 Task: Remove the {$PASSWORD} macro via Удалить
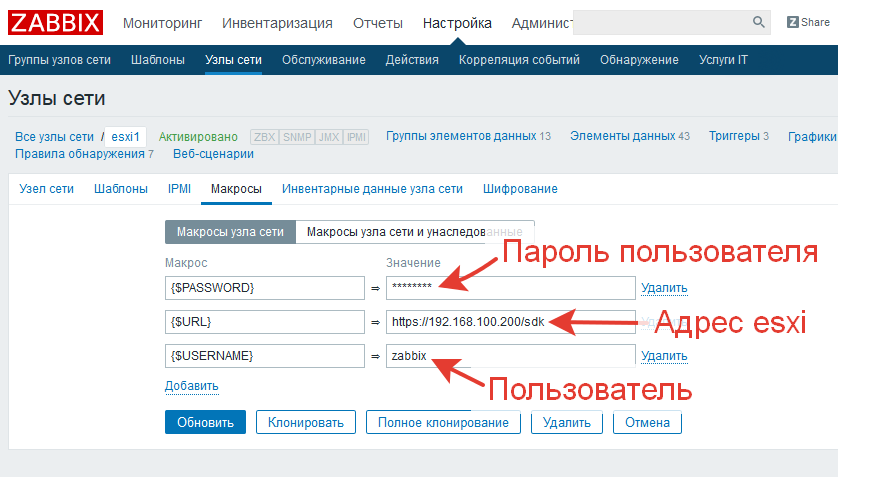point(664,289)
